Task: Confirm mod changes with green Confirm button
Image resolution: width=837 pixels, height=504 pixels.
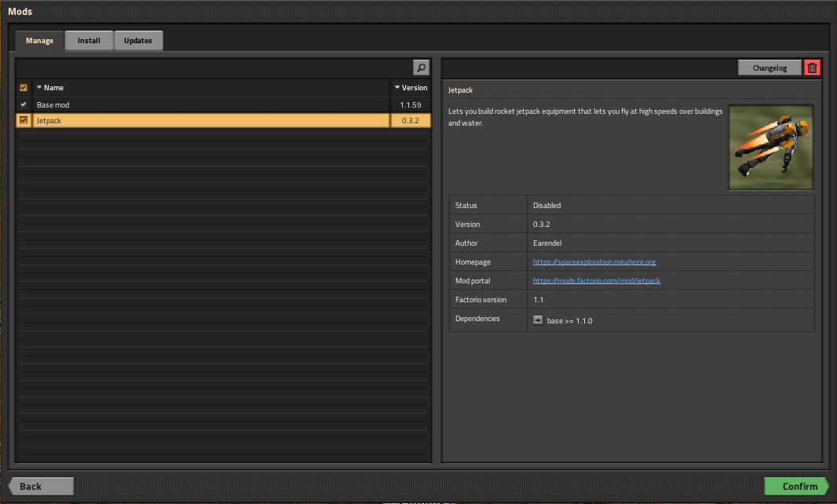Action: (x=796, y=486)
